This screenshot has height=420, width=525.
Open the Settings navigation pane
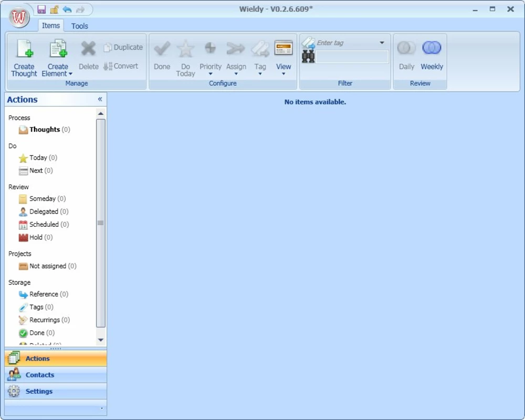56,391
